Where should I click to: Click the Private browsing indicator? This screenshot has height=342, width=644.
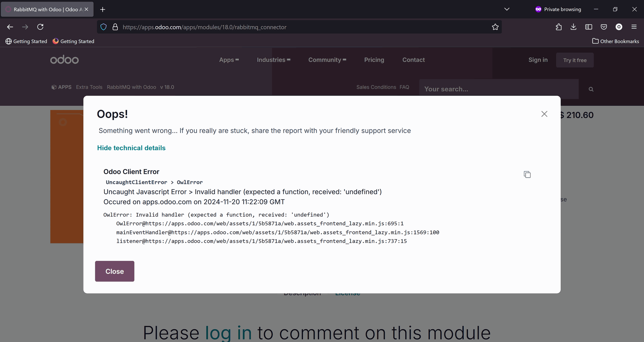tap(558, 9)
